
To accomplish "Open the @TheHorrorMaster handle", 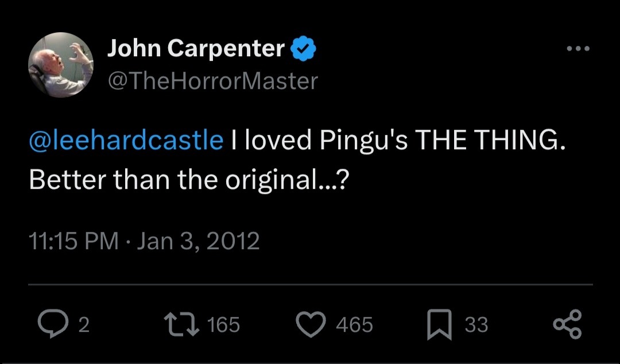I will coord(212,81).
